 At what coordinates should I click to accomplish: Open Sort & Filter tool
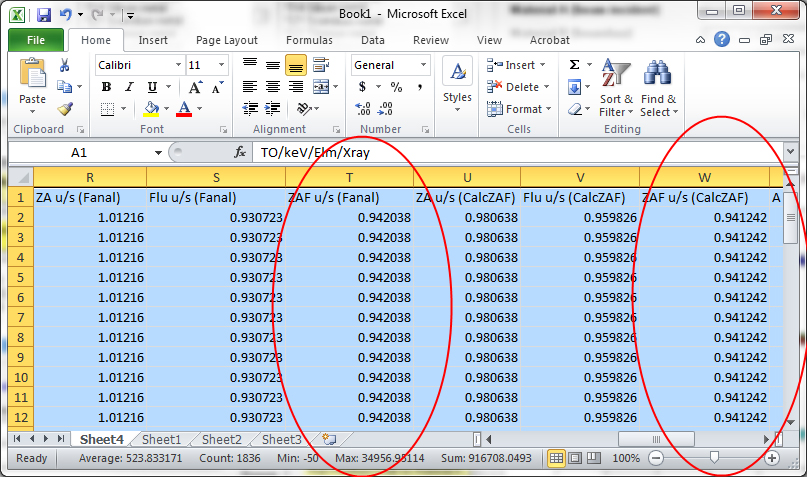[x=615, y=88]
